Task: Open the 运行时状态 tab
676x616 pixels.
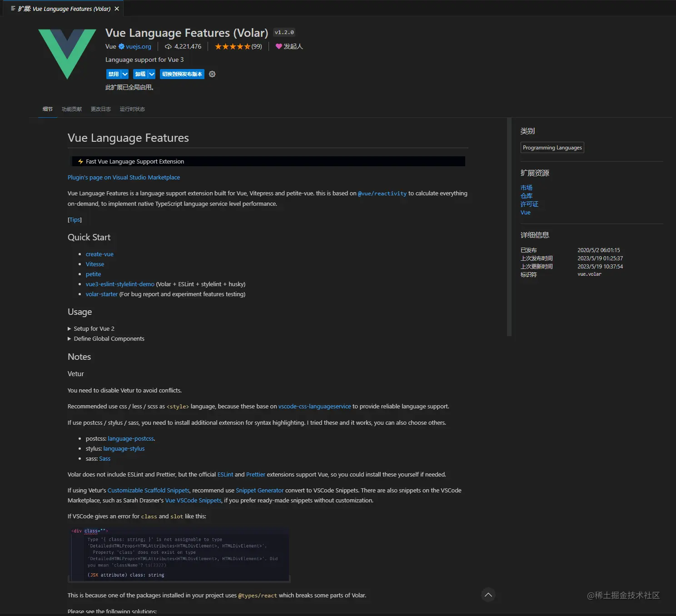Action: tap(132, 109)
